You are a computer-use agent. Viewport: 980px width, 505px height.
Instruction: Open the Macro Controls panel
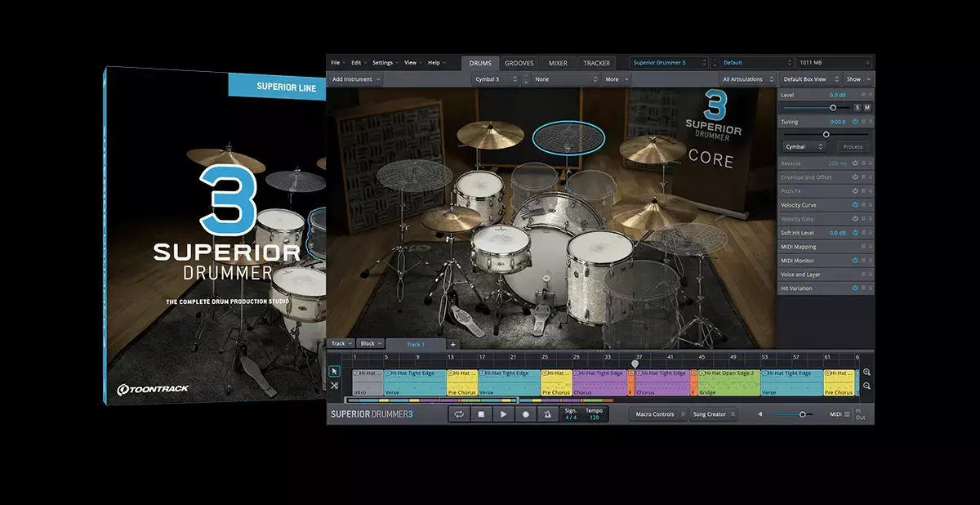tap(660, 414)
